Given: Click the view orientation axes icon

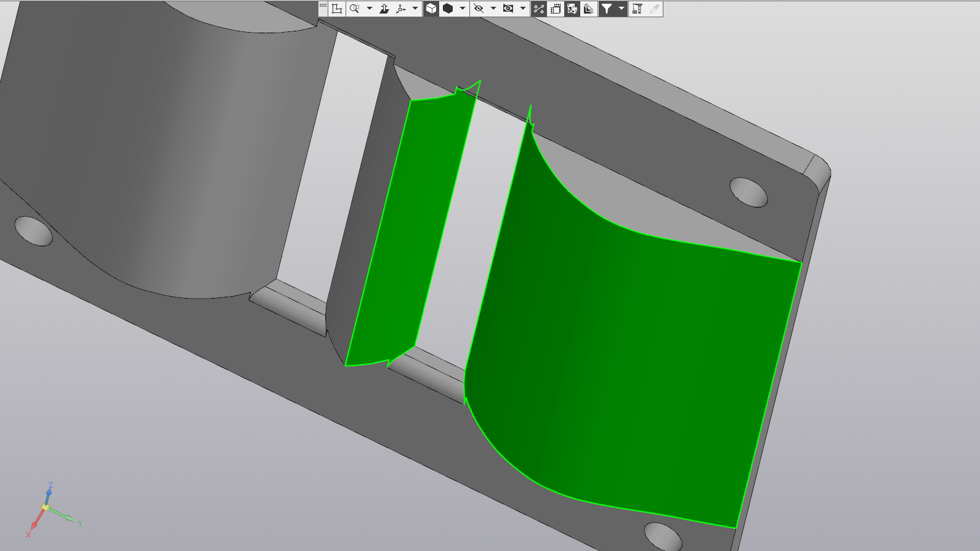Looking at the screenshot, I should [402, 9].
